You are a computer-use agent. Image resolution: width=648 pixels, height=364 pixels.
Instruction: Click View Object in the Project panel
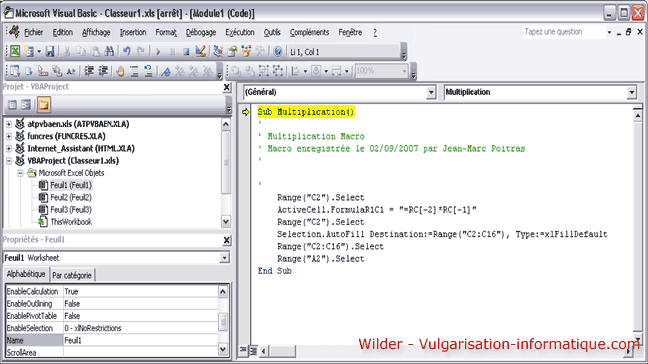[26, 105]
